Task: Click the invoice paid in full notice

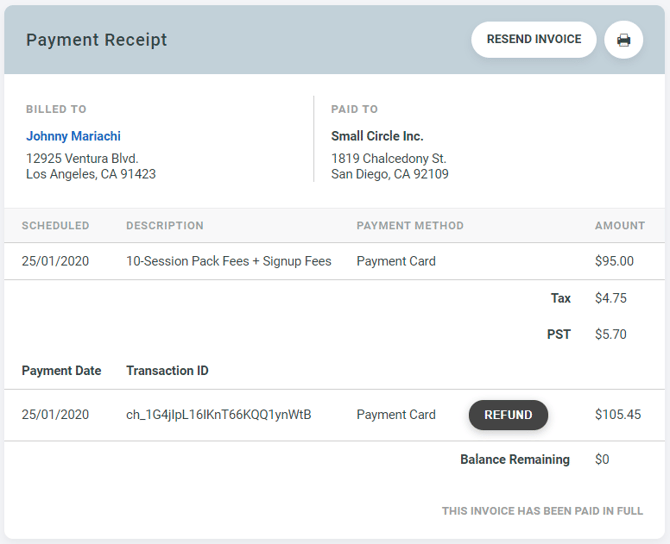Action: [x=542, y=511]
